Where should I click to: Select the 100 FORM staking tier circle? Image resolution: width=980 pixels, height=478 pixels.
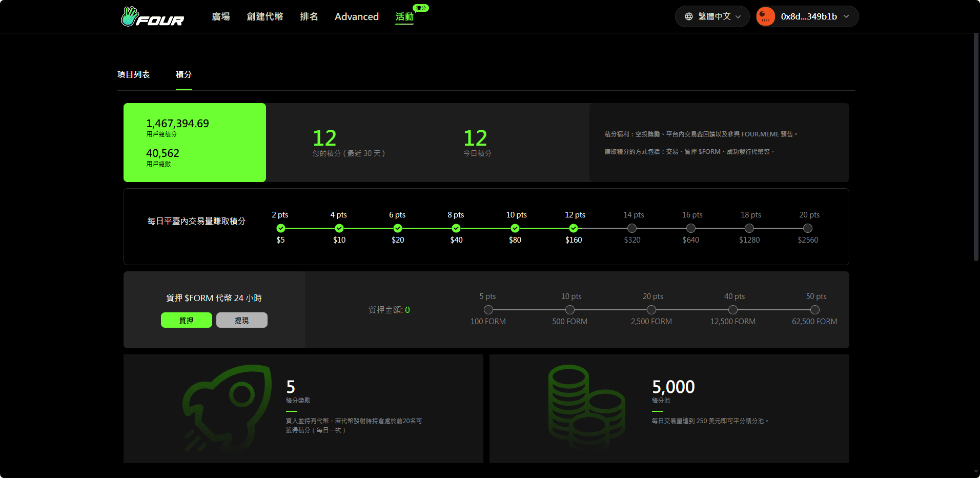coord(488,310)
